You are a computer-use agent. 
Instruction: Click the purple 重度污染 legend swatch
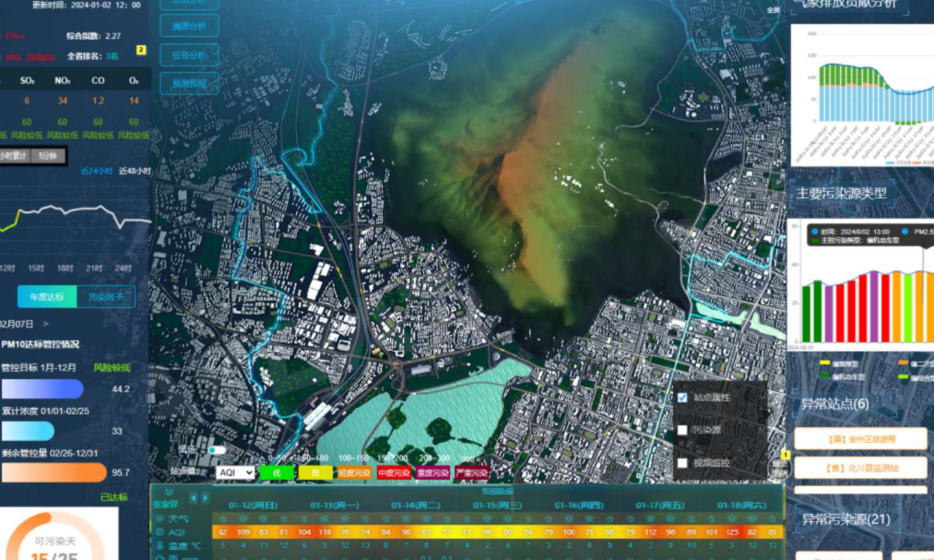pyautogui.click(x=433, y=473)
